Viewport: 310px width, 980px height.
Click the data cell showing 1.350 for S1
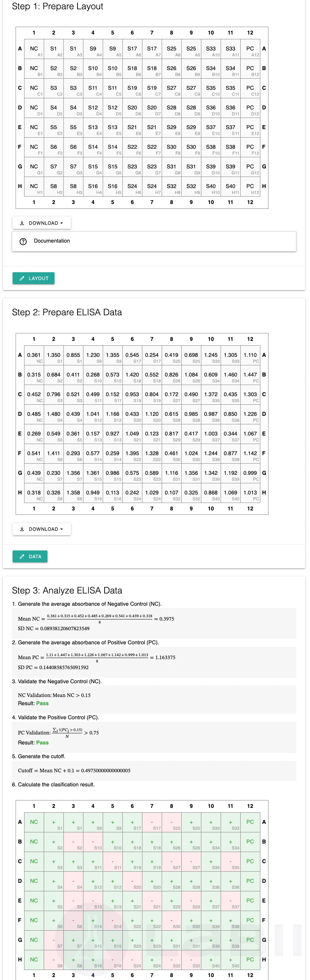(x=53, y=355)
